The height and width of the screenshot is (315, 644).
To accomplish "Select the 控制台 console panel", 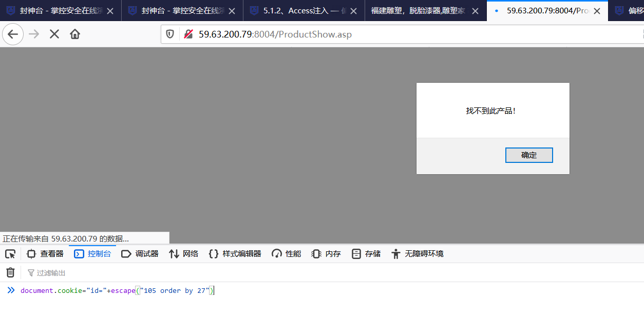I will pyautogui.click(x=92, y=254).
